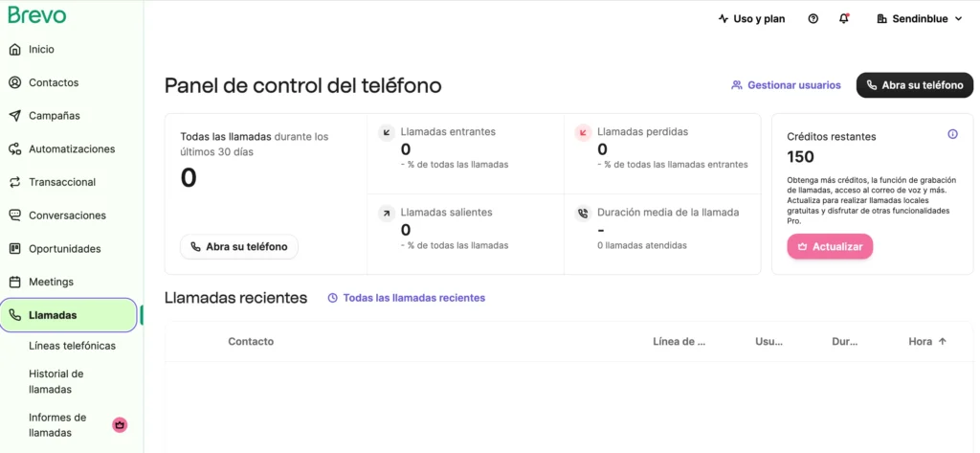The image size is (980, 453).
Task: Click the black Abra su teléfono button
Action: click(915, 85)
